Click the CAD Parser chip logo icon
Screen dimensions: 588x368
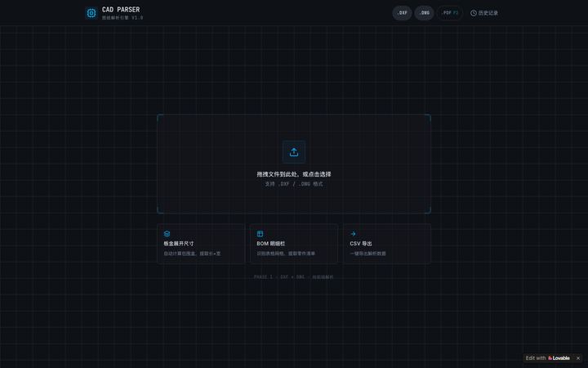[x=91, y=13]
